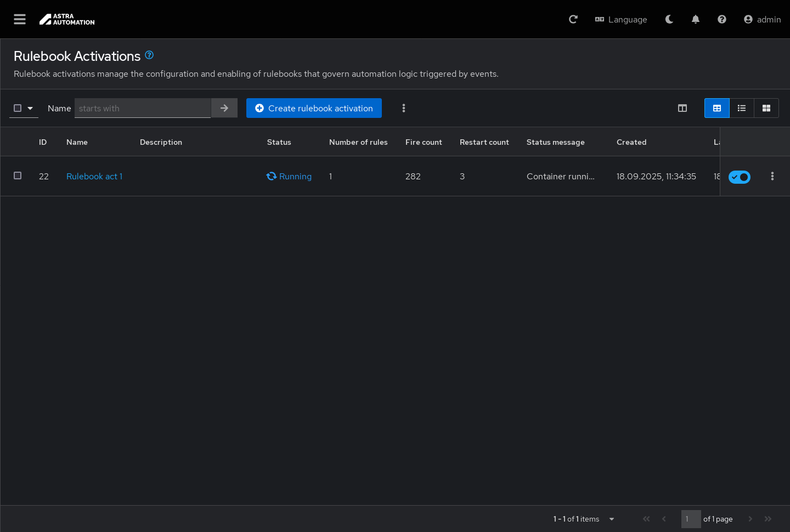Select table view layout
This screenshot has height=532, width=790.
click(716, 108)
